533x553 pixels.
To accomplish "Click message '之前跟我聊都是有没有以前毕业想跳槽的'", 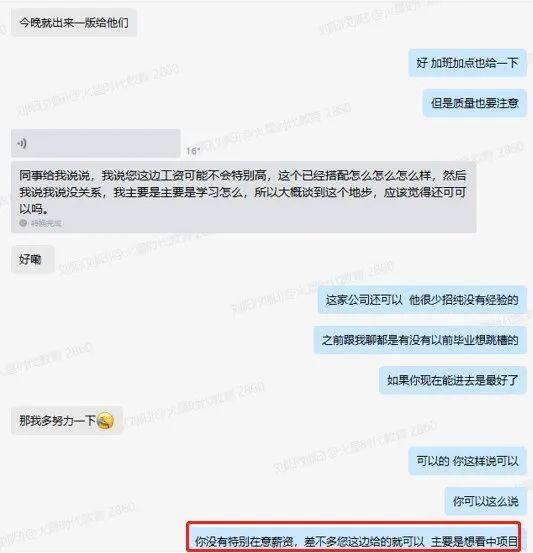I will click(x=420, y=340).
